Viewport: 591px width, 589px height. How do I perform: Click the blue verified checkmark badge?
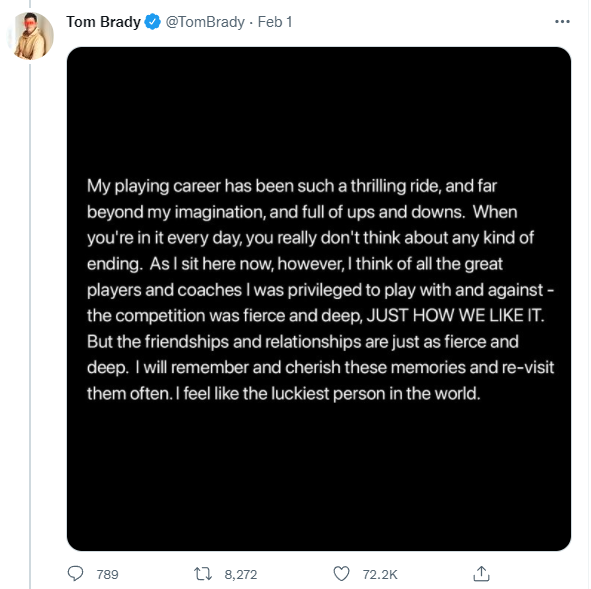click(153, 21)
